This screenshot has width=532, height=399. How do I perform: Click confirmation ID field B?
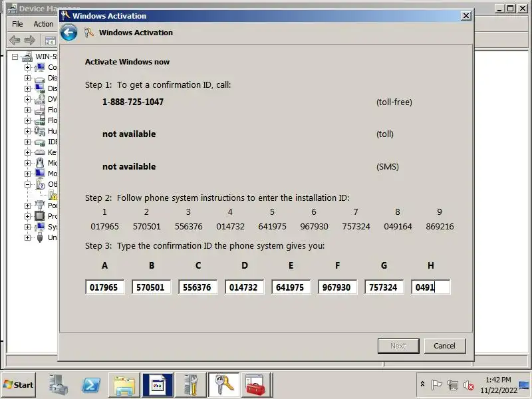point(152,287)
